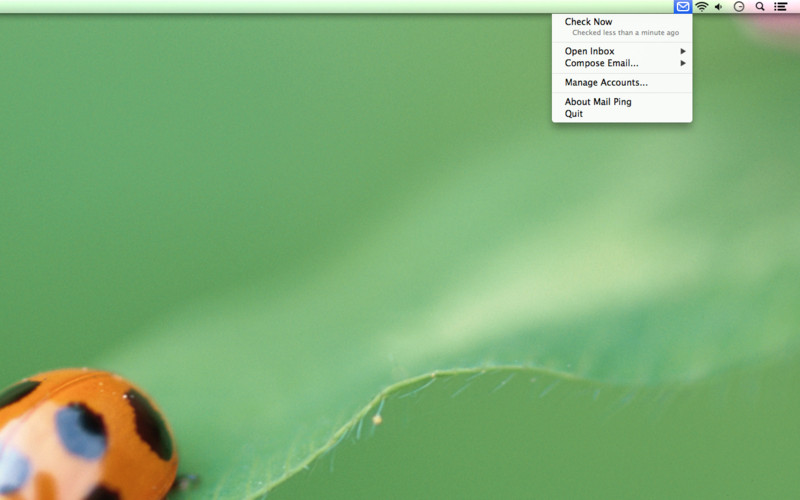This screenshot has width=800, height=500.
Task: Expand the Compose Email submenu arrow
Action: pyautogui.click(x=683, y=63)
